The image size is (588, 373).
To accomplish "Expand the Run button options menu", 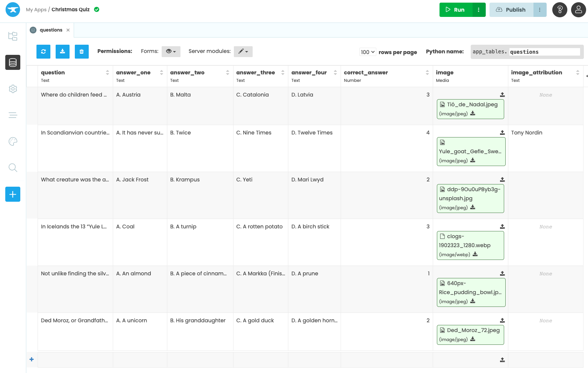I will coord(479,10).
